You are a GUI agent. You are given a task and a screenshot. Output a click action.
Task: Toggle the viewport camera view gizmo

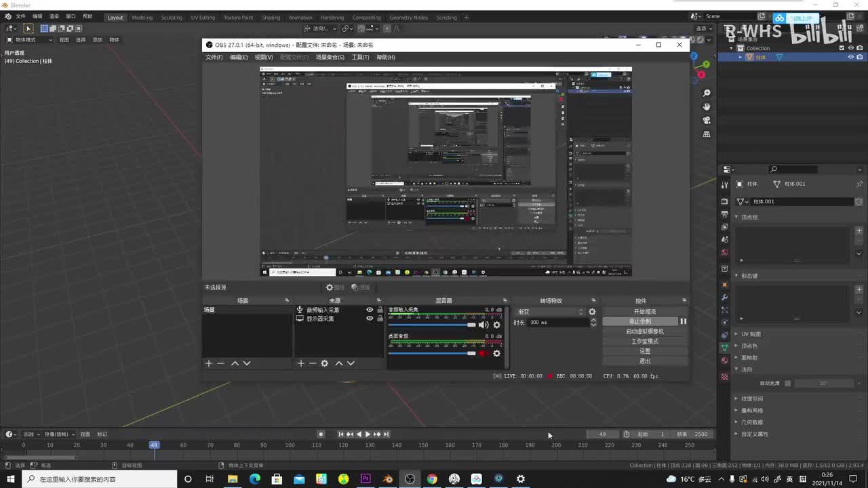(x=707, y=120)
